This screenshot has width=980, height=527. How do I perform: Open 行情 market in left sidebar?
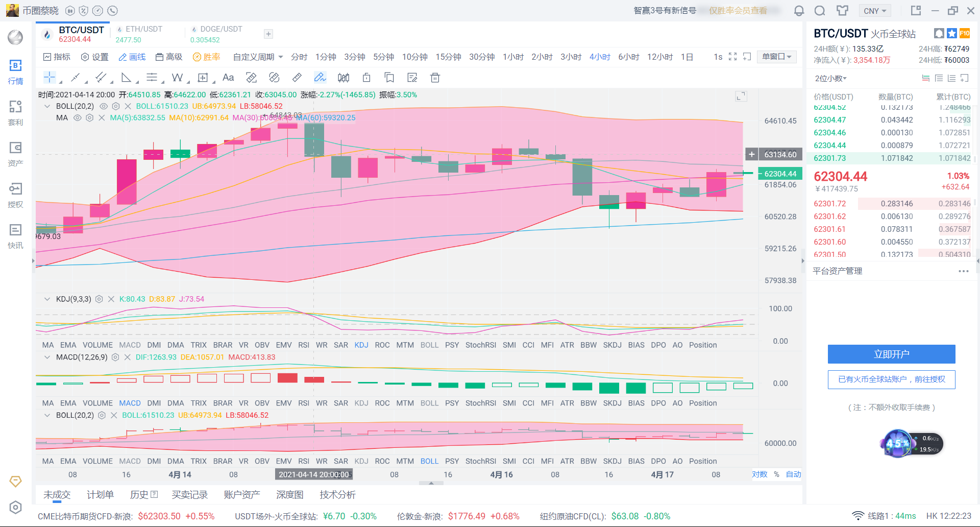coord(16,72)
